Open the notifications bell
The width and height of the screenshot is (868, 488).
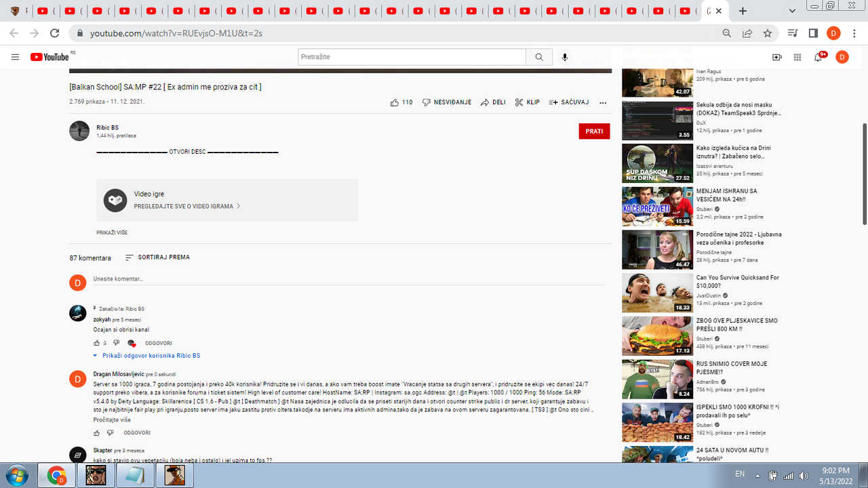point(818,58)
